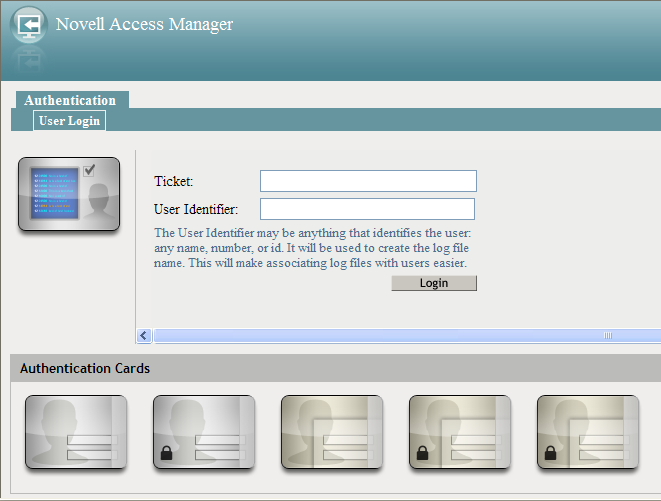Click the selected authentication card with checkmark
The height and width of the screenshot is (501, 661).
pos(69,194)
